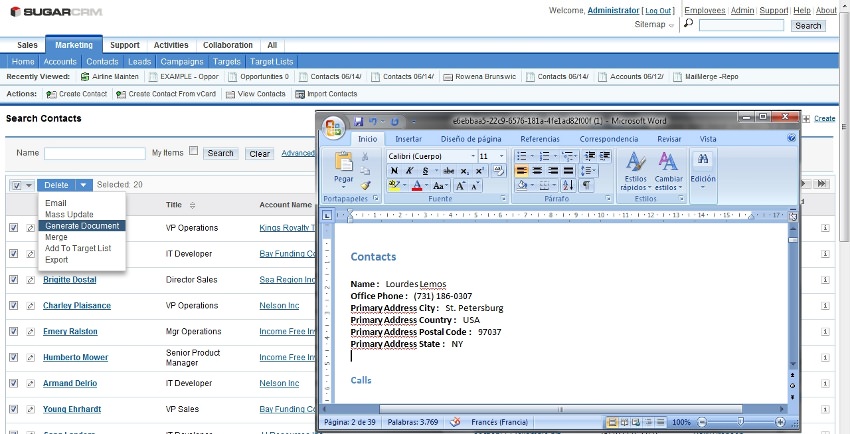Open Edición binoculars tool in Word
Viewport: 850px width, 434px height.
703,162
